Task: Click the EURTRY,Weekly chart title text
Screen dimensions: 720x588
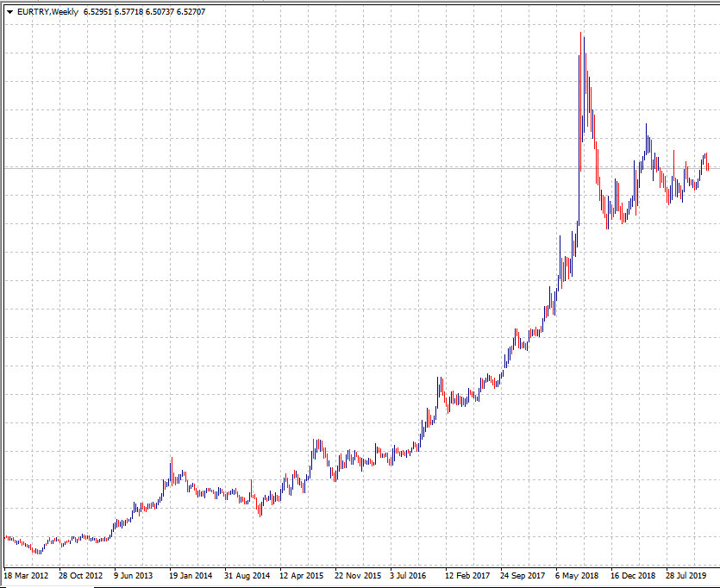Action: click(47, 12)
